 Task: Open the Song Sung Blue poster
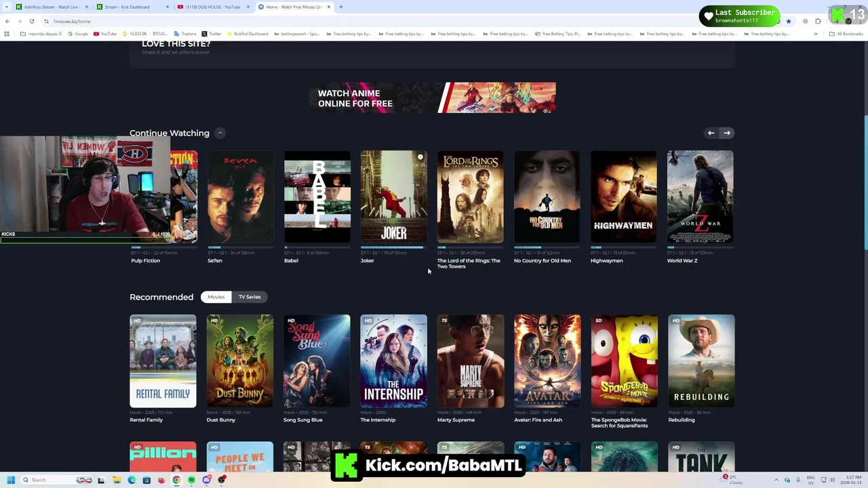317,361
